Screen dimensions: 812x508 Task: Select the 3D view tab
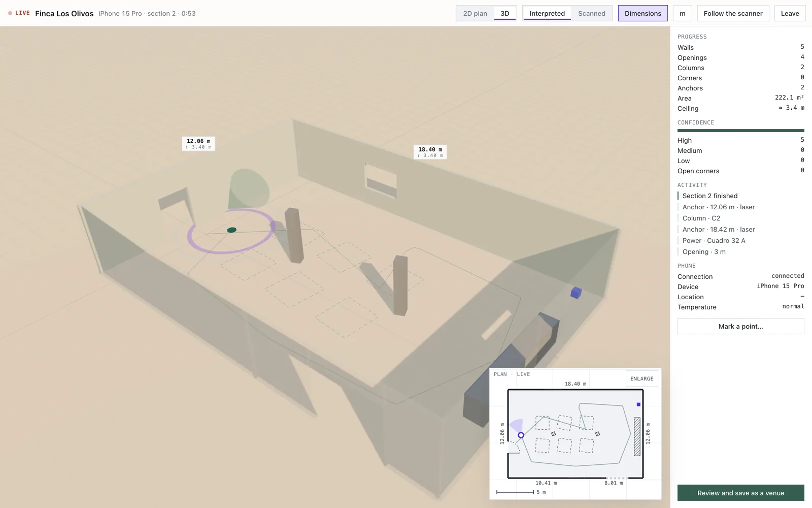505,13
